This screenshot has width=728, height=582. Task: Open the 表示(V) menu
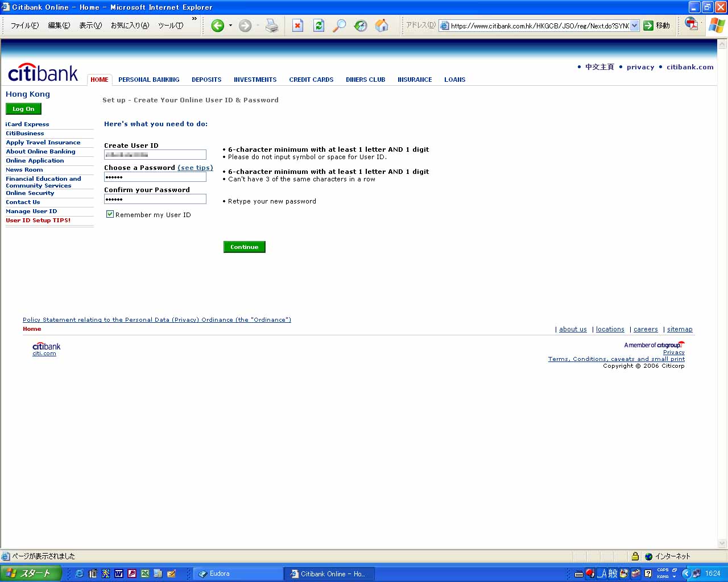pos(90,26)
